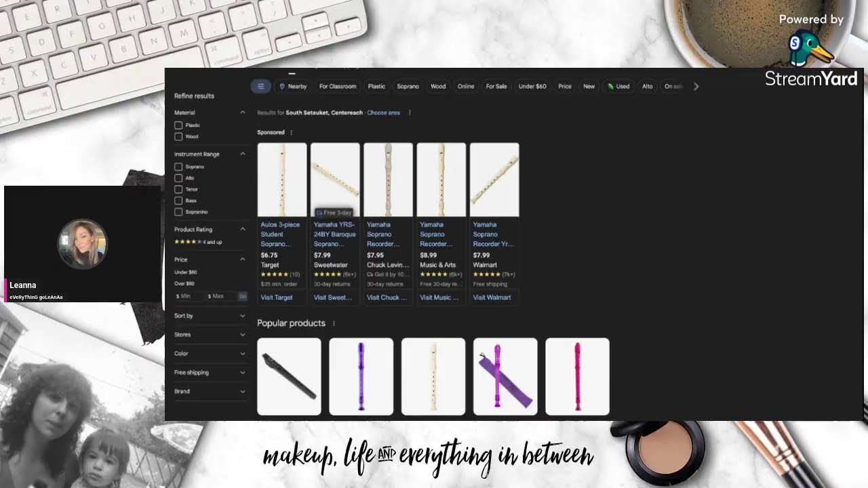Click the Visit Sweetwater link
The height and width of the screenshot is (488, 868).
click(333, 298)
